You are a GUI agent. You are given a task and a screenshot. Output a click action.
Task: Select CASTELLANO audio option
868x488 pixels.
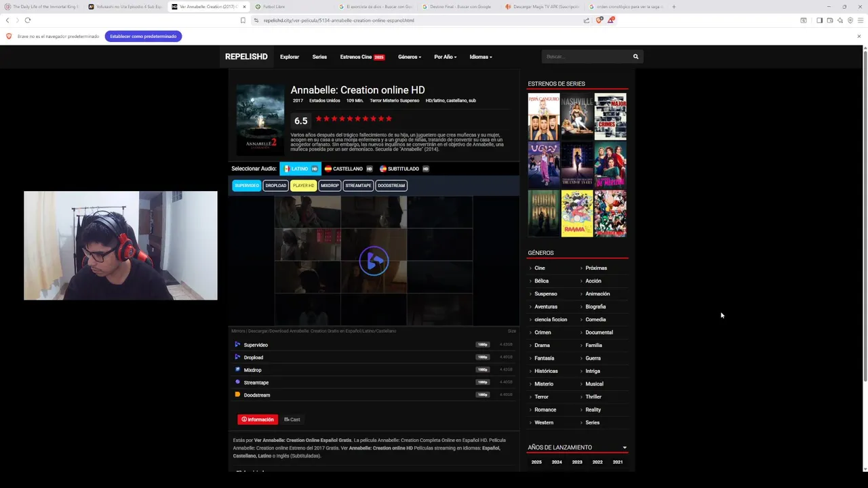[x=349, y=169]
